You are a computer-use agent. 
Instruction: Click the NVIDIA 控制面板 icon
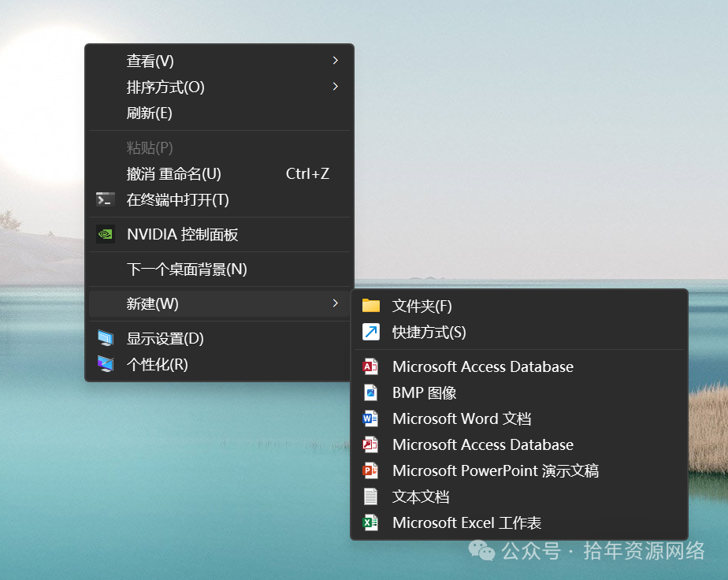106,234
